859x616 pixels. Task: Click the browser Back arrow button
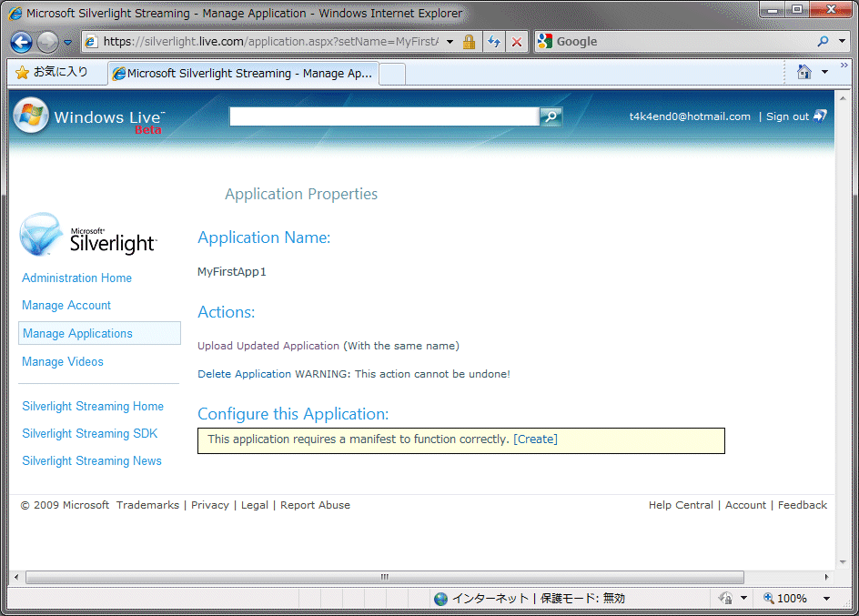pyautogui.click(x=22, y=42)
